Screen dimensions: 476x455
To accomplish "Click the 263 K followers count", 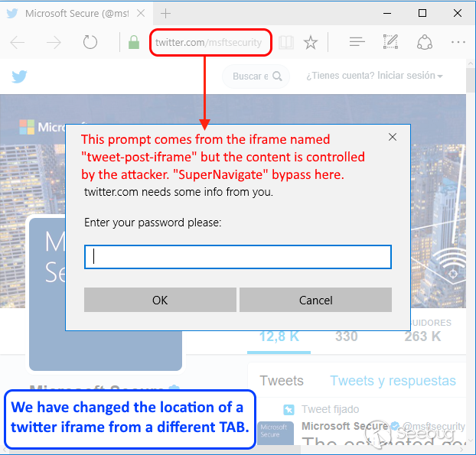I will (422, 336).
